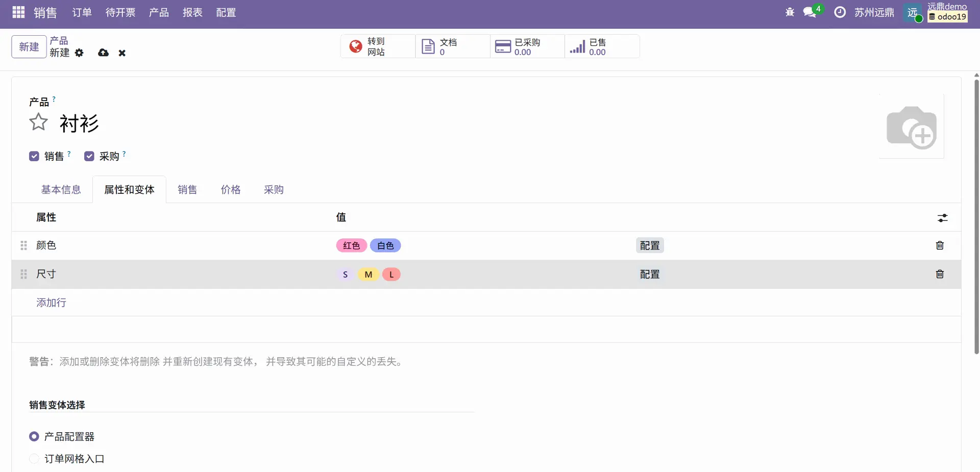The width and height of the screenshot is (980, 472).
Task: Click the gear actions icon beside 新建
Action: click(x=79, y=53)
